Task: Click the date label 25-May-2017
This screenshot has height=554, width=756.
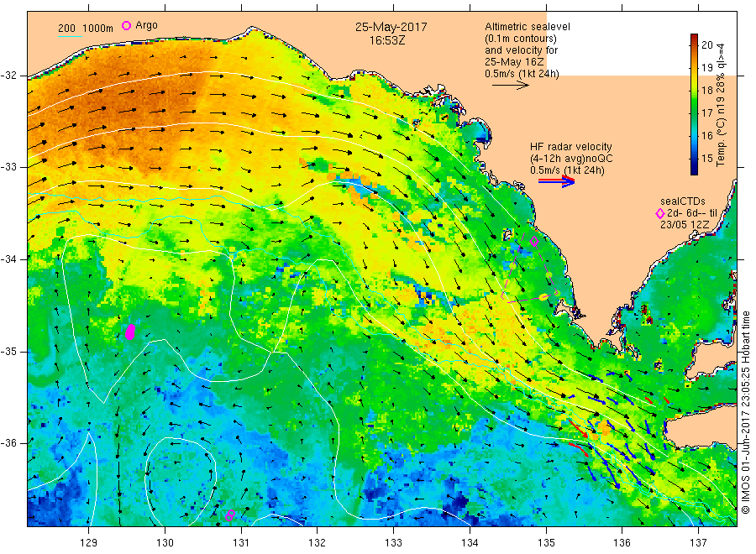Action: [391, 27]
